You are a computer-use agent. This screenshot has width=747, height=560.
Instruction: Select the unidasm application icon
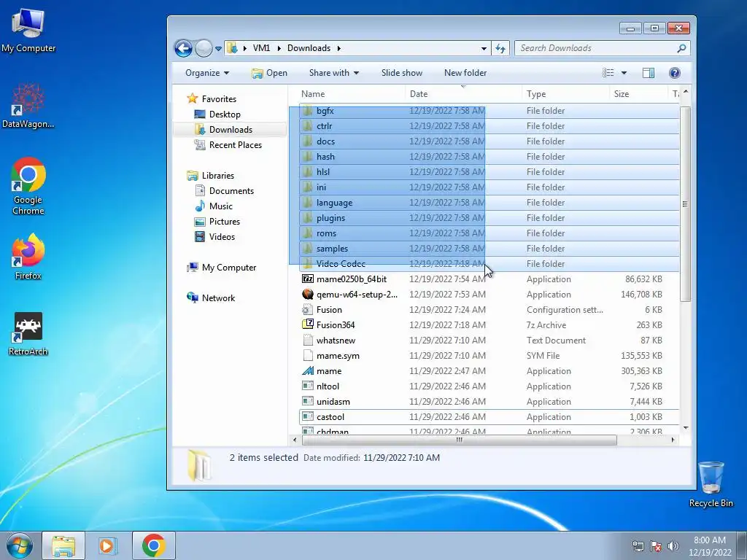click(308, 402)
